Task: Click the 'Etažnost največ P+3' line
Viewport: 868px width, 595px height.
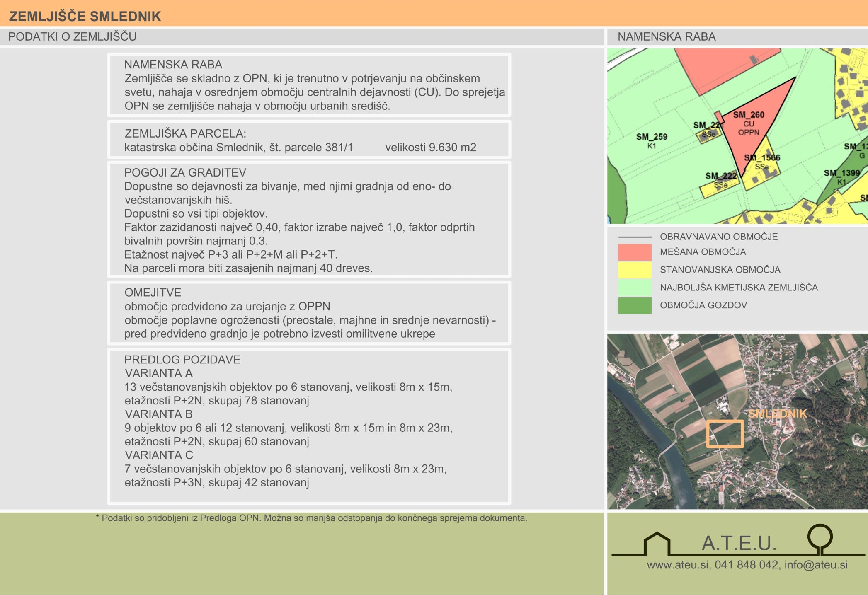Action: [231, 254]
